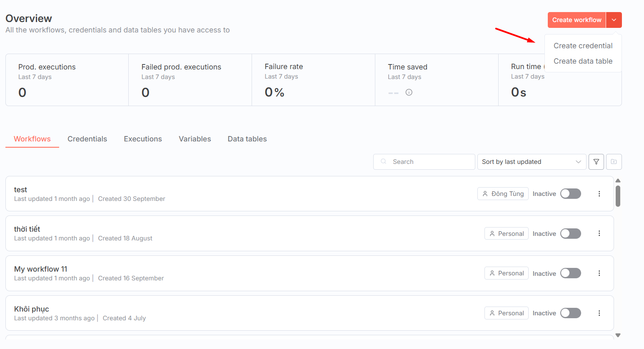Expand the Sort by last updated dropdown
The width and height of the screenshot is (644, 349).
tap(531, 162)
